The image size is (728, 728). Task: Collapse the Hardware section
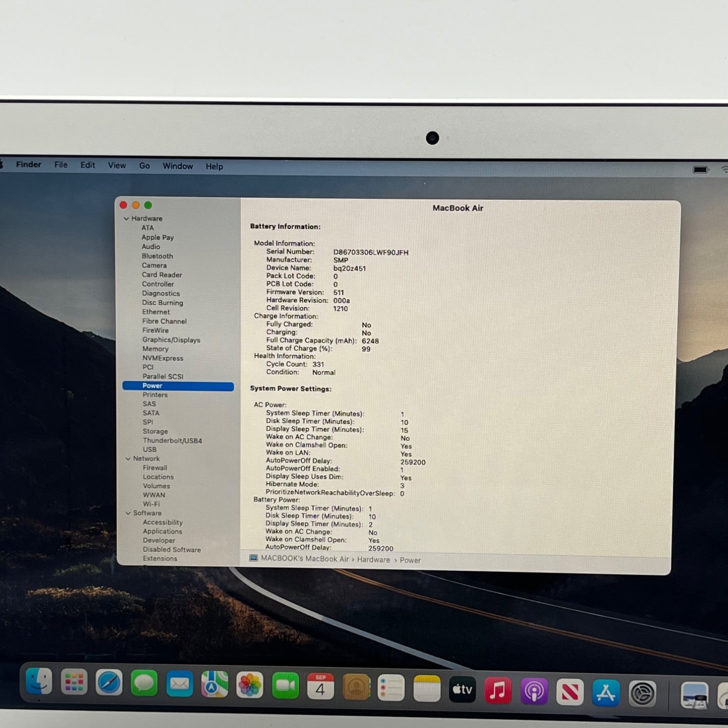[x=126, y=219]
